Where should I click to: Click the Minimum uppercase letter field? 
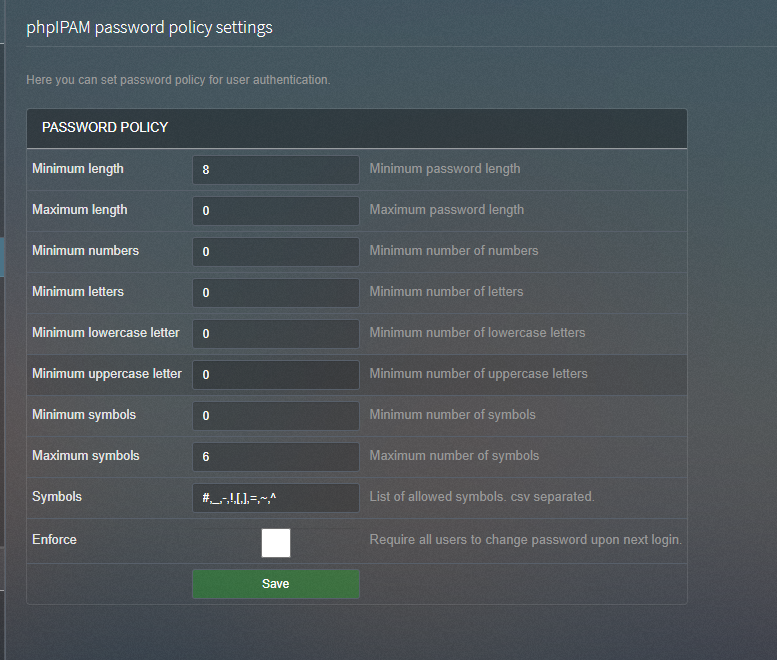[x=276, y=375]
